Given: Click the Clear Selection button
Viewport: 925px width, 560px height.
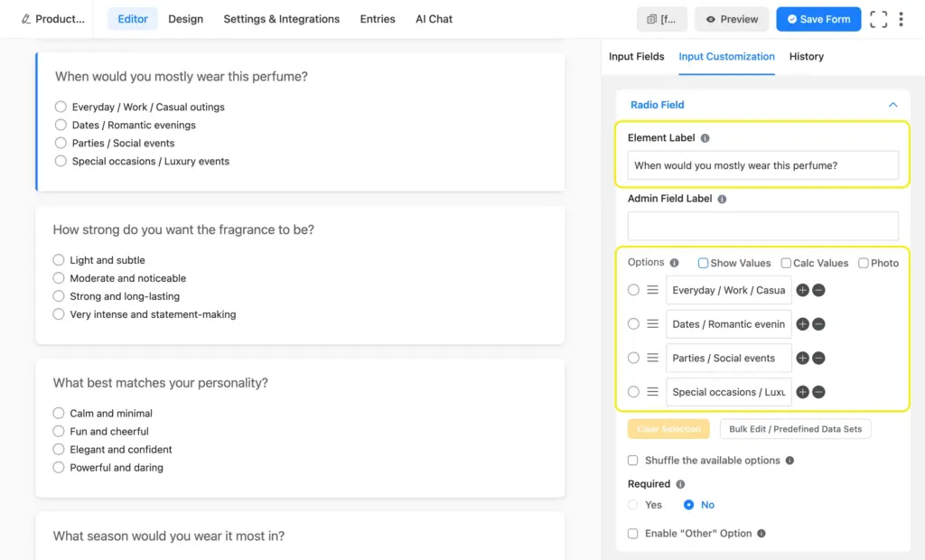Looking at the screenshot, I should click(x=668, y=429).
